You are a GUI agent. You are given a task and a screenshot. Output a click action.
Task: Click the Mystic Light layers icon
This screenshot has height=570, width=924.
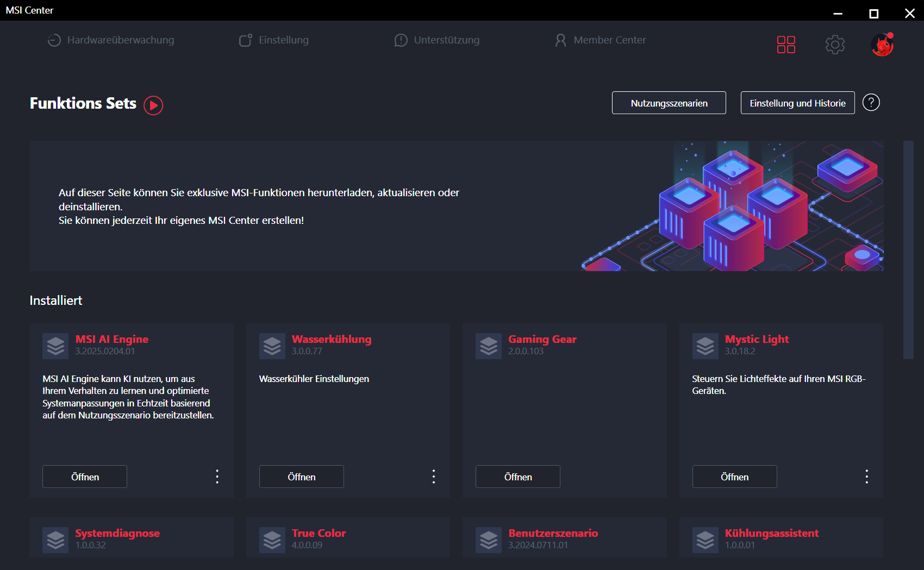coord(705,346)
